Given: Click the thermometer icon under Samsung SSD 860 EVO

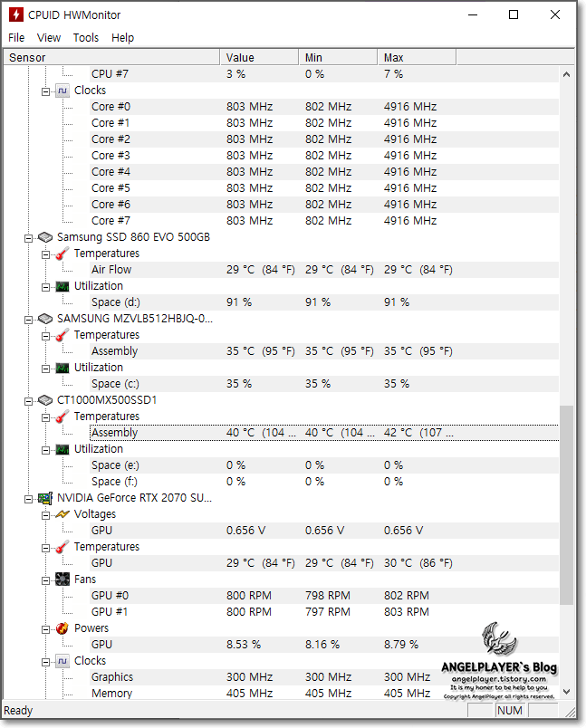Looking at the screenshot, I should coord(62,254).
